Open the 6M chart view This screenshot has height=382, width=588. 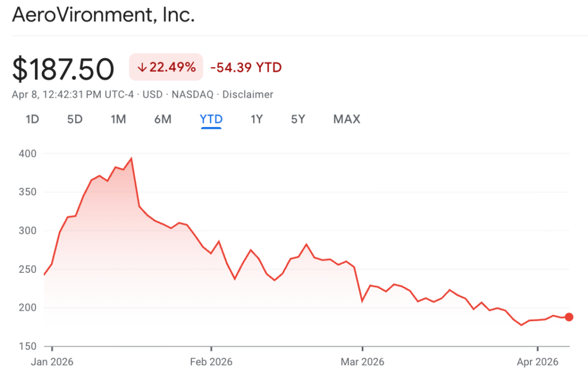tap(163, 119)
